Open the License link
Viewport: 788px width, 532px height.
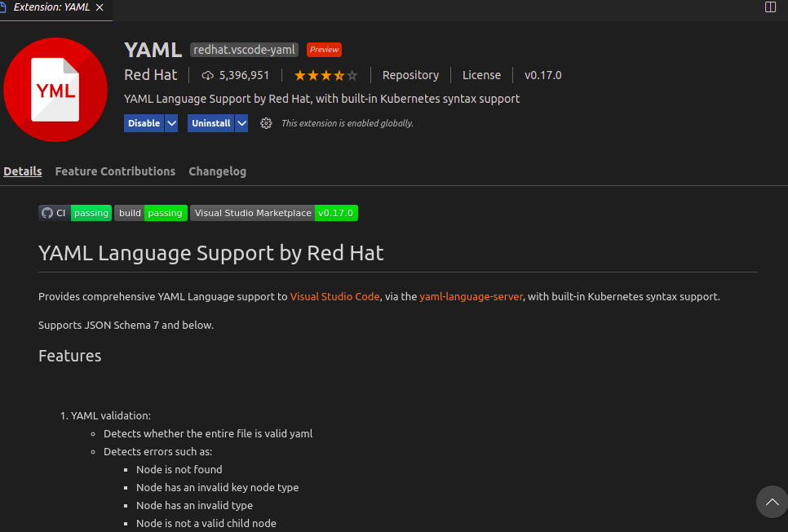tap(481, 75)
